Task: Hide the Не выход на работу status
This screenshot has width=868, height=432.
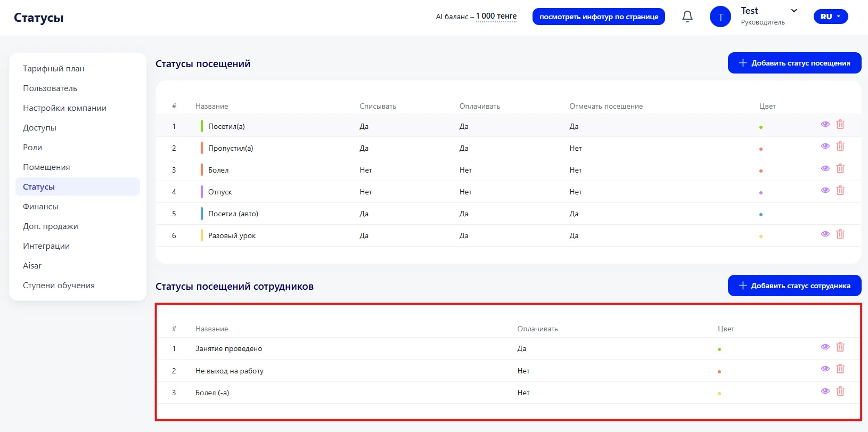Action: 825,369
